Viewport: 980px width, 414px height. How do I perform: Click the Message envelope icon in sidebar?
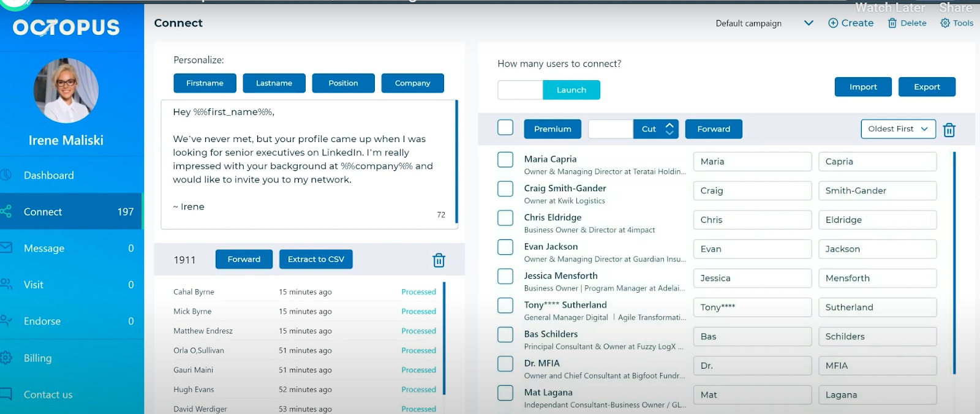tap(6, 248)
